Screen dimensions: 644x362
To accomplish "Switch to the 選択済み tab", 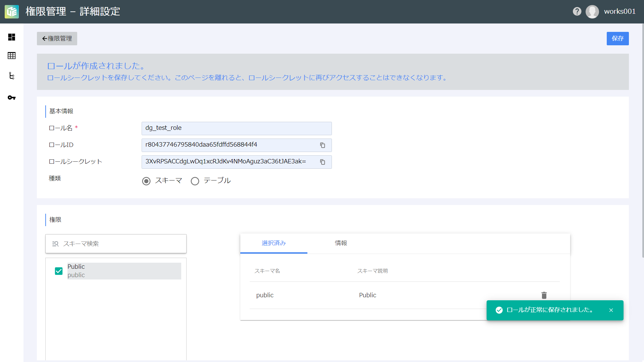I will pos(274,243).
